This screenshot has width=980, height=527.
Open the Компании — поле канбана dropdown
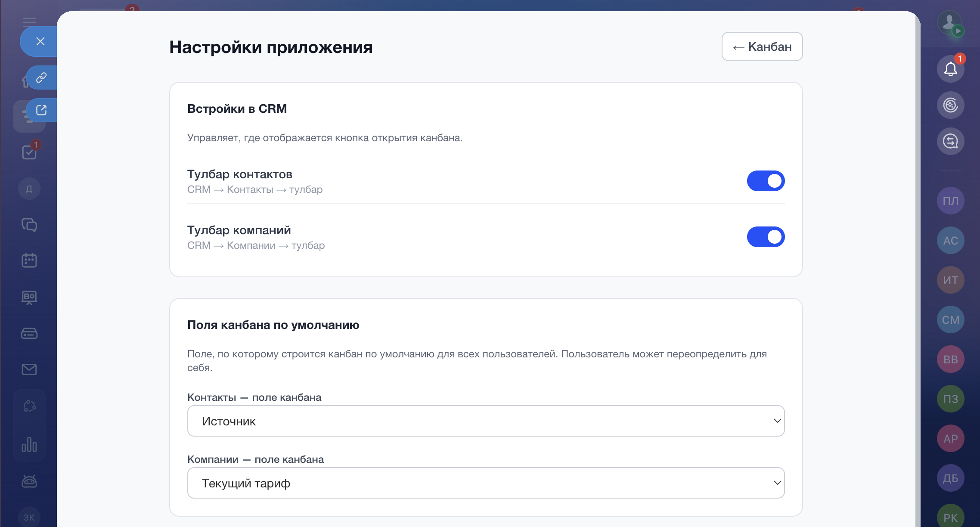(486, 483)
